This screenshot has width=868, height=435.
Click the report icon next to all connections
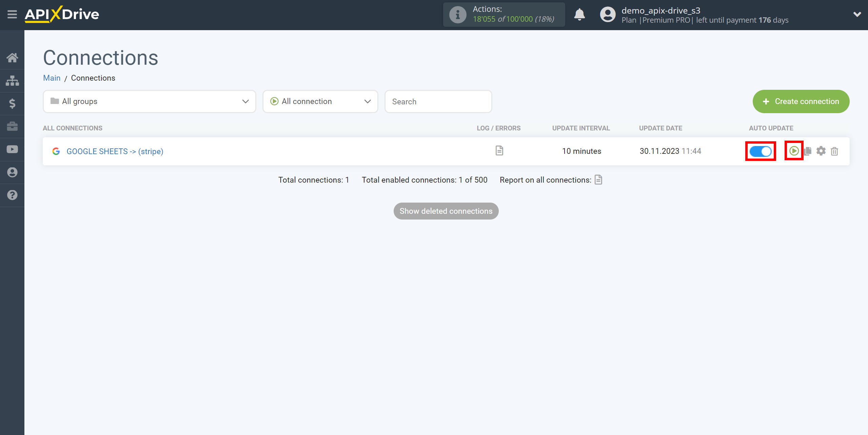[599, 179]
